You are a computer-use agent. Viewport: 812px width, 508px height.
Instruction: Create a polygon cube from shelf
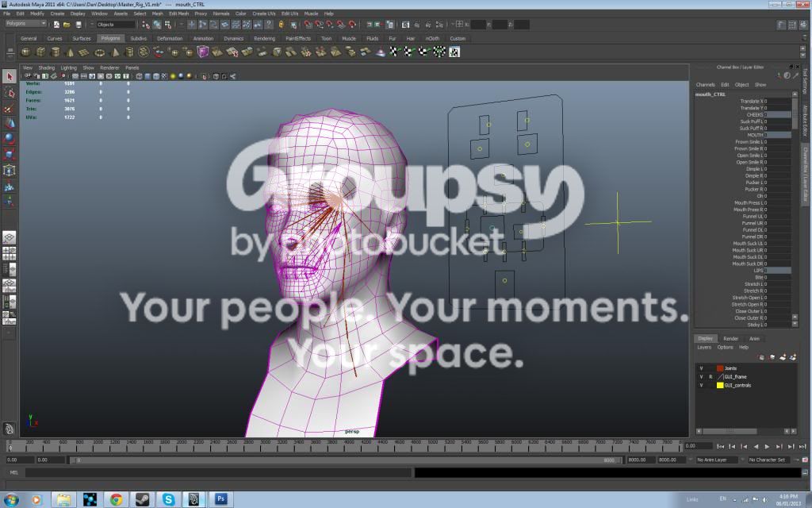[x=40, y=52]
